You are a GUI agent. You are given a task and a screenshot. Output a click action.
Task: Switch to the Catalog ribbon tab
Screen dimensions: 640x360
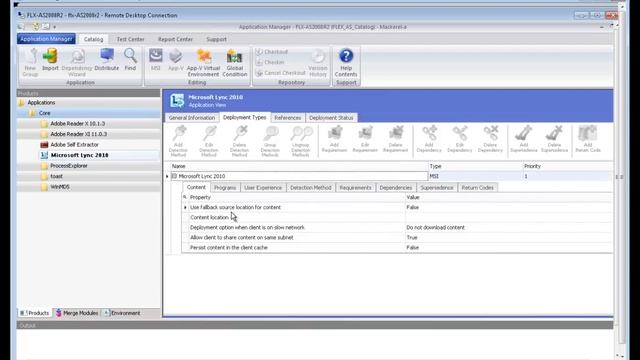(93, 39)
